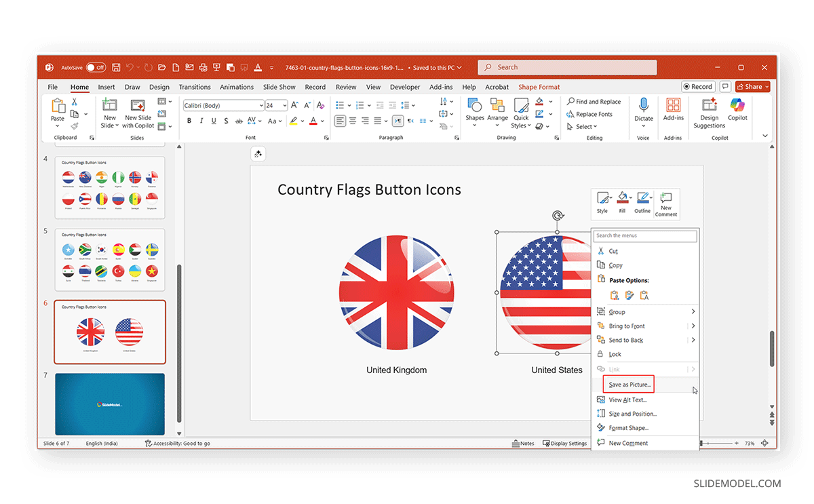Click the red font color swatch
The width and height of the screenshot is (814, 504).
pos(314,120)
